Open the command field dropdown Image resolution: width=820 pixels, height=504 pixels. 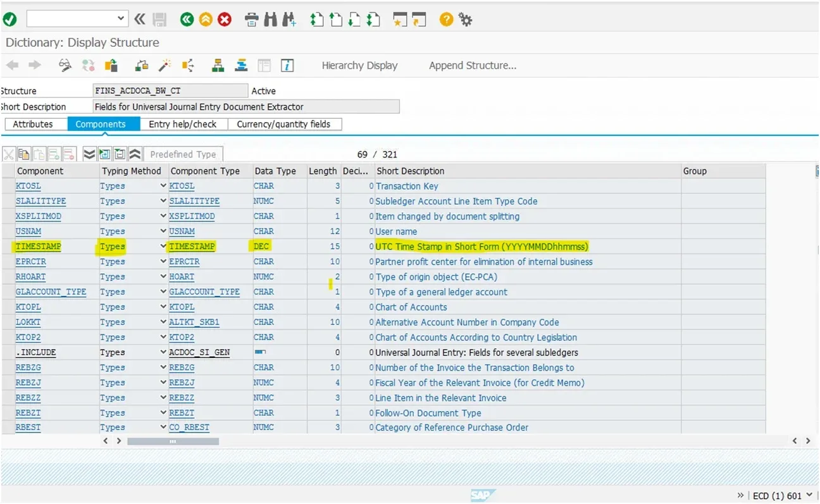click(121, 19)
